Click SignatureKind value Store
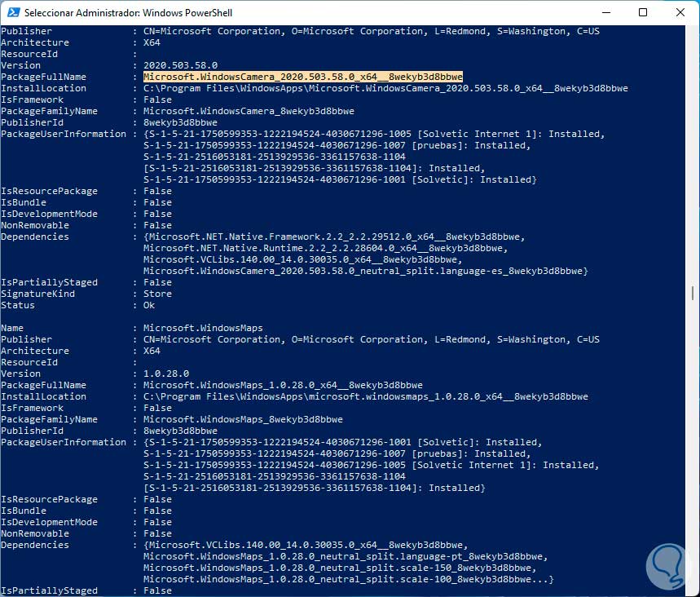700x597 pixels. pyautogui.click(x=157, y=294)
